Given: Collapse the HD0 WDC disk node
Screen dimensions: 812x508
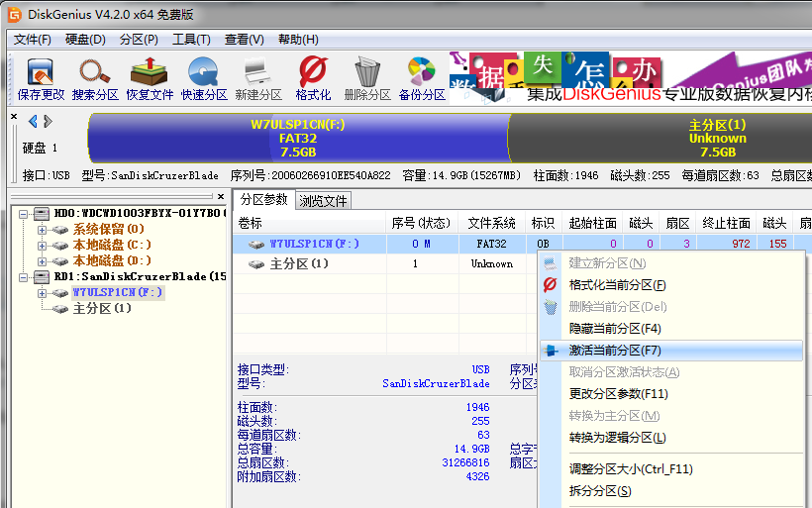Looking at the screenshot, I should (x=24, y=214).
